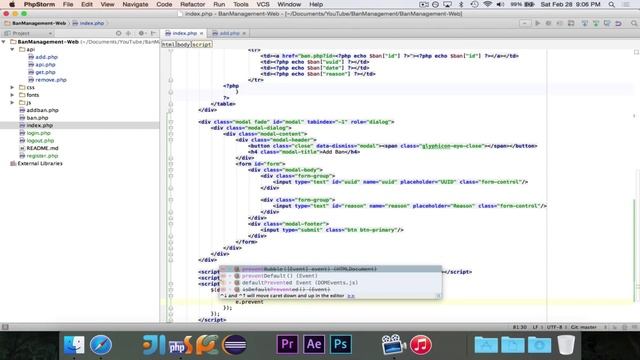This screenshot has width=640, height=360.
Task: Click the Run (play) toolbar icon
Action: point(538,23)
